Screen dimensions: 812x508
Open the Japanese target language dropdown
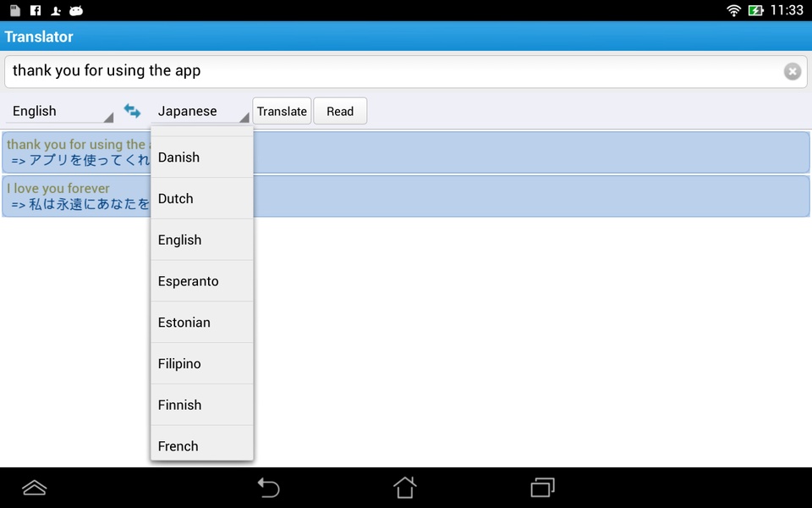200,111
